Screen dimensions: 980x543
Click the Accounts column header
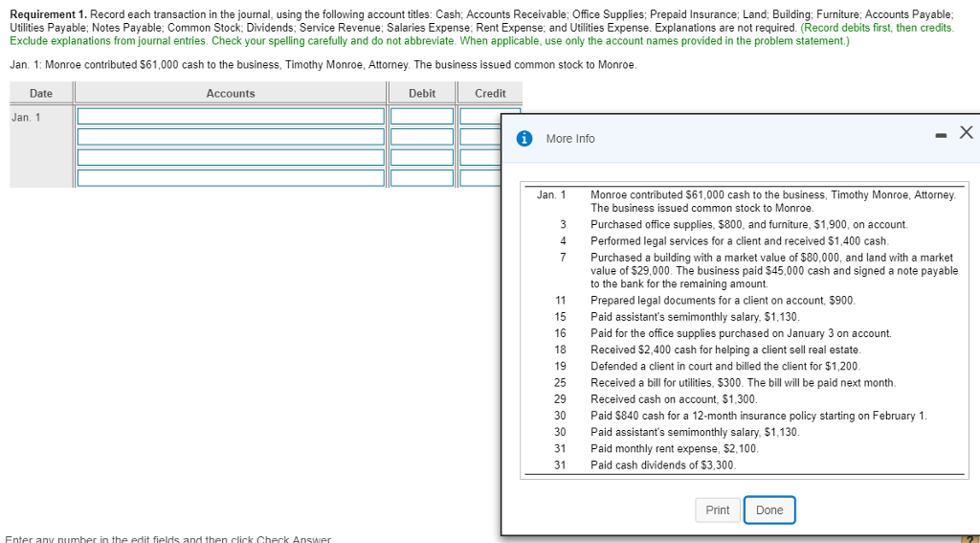231,93
